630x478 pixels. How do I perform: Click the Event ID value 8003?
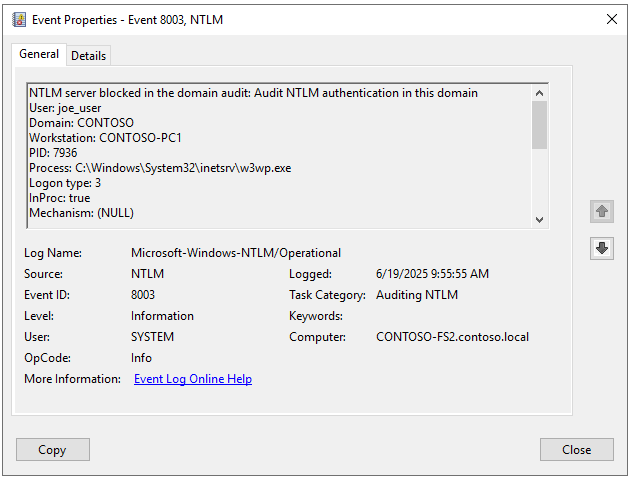(x=143, y=295)
